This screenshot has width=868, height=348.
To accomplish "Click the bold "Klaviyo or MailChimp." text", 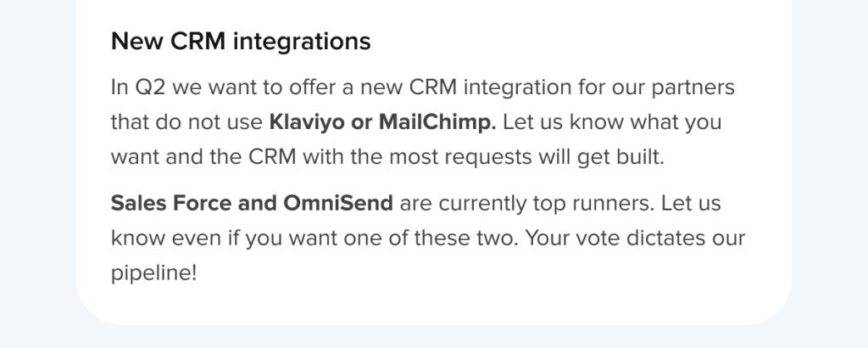I will [382, 122].
